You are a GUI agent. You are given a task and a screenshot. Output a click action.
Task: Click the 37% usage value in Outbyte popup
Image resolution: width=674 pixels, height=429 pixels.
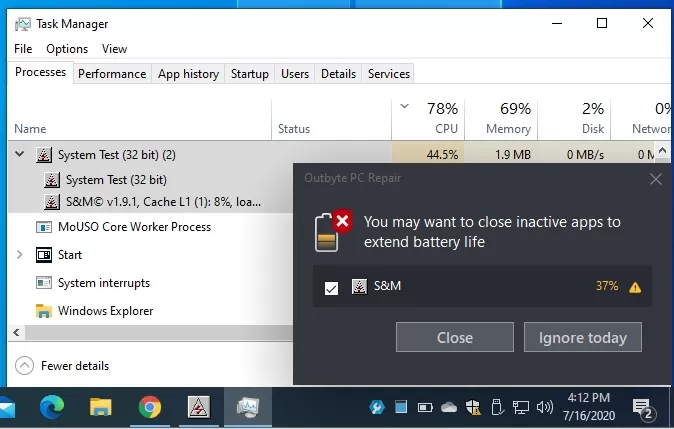[607, 286]
